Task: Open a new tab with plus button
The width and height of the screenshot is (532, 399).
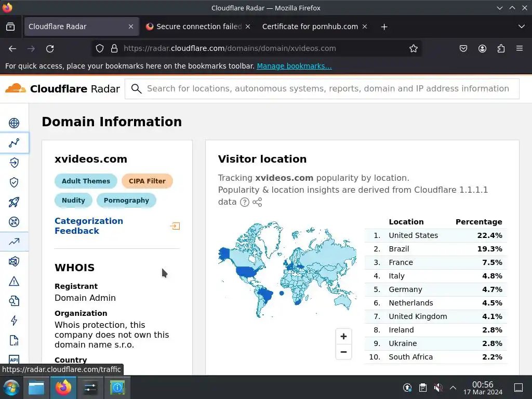Action: coord(384,27)
